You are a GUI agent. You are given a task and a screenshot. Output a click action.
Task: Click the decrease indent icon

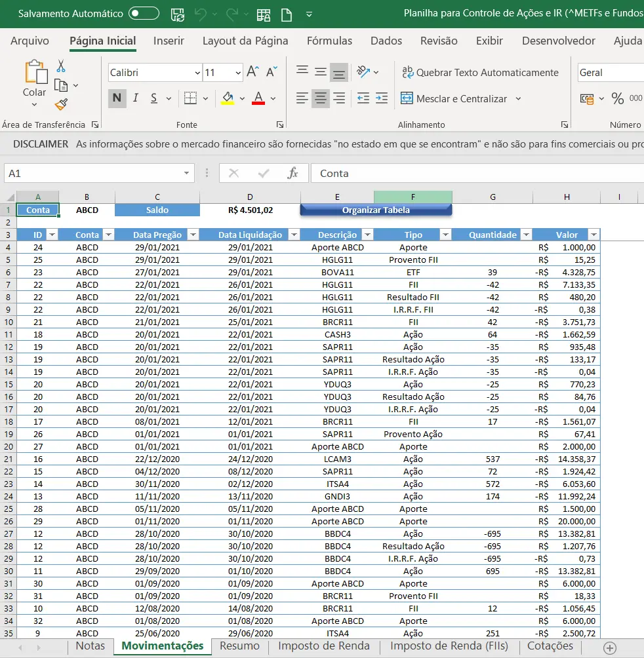(363, 98)
